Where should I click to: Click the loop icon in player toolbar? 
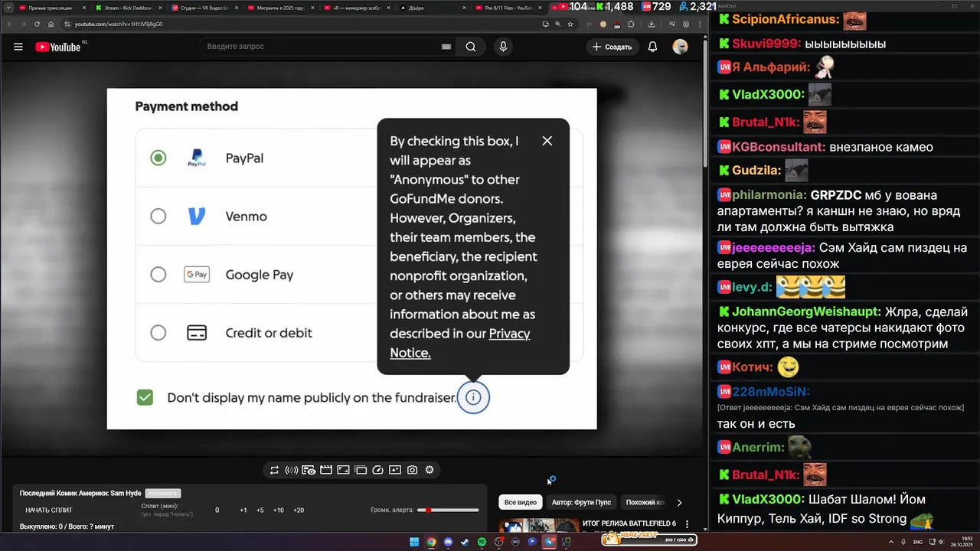pyautogui.click(x=274, y=470)
